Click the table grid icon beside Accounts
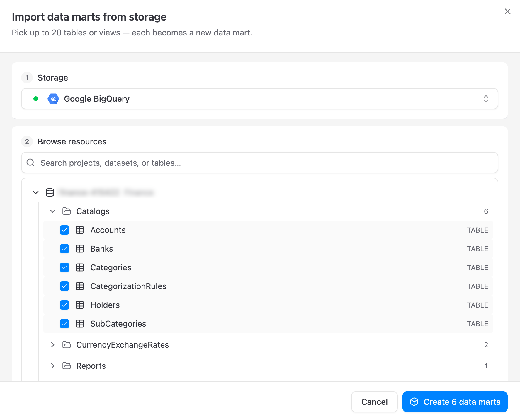520x420 pixels. click(x=80, y=230)
